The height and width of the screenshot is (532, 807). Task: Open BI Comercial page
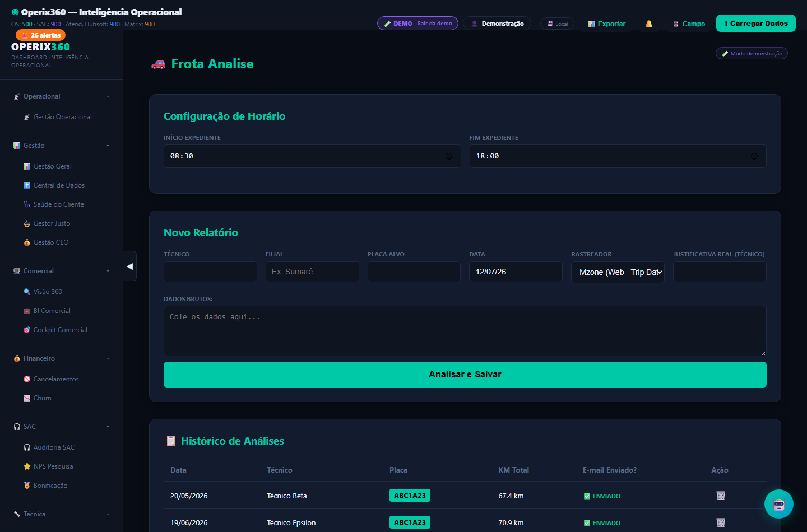click(52, 311)
